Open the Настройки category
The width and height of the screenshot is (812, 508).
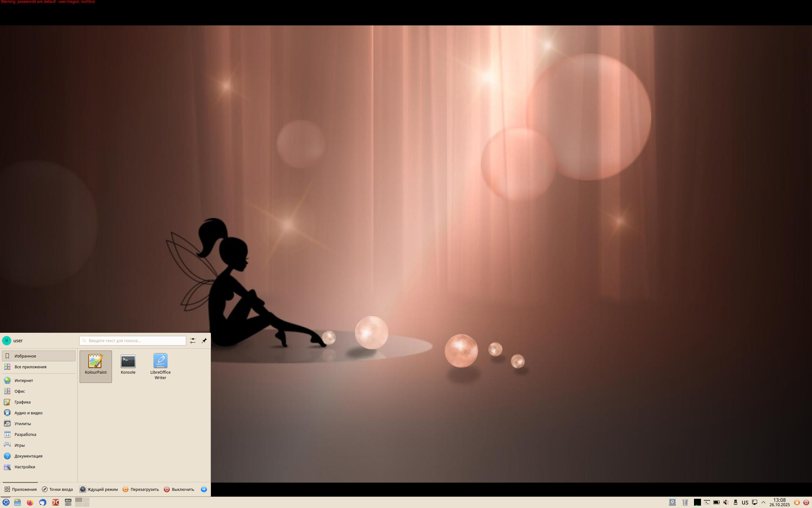39,467
